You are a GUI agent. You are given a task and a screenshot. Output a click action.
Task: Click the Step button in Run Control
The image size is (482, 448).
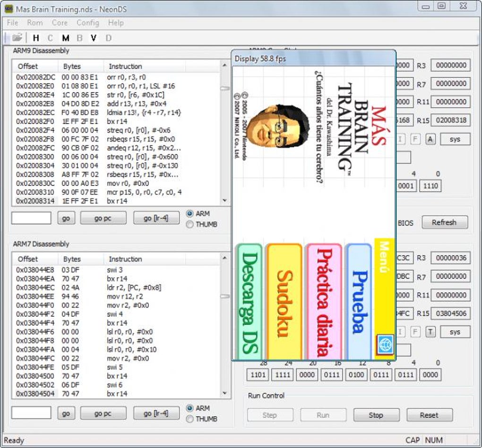[270, 415]
